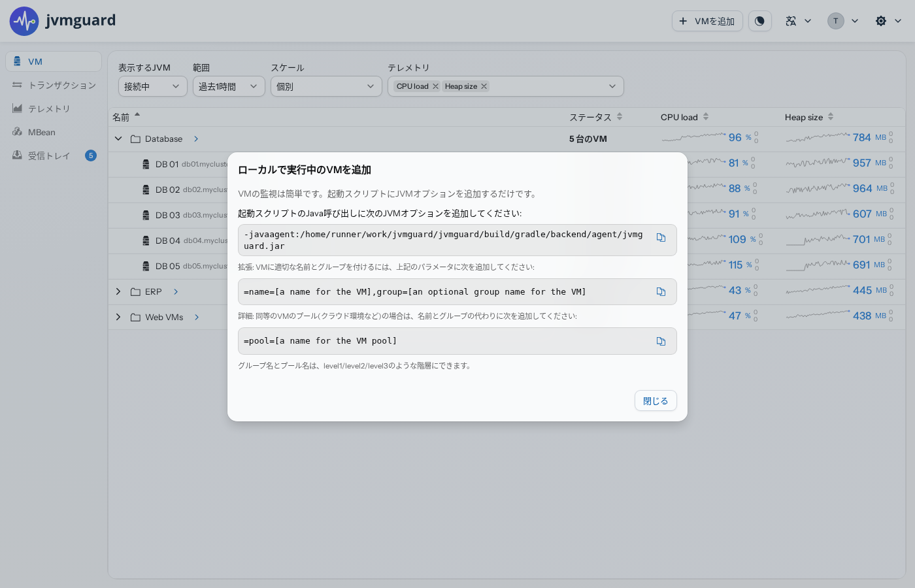Sort by ステータス column
This screenshot has width=915, height=588.
pos(596,117)
